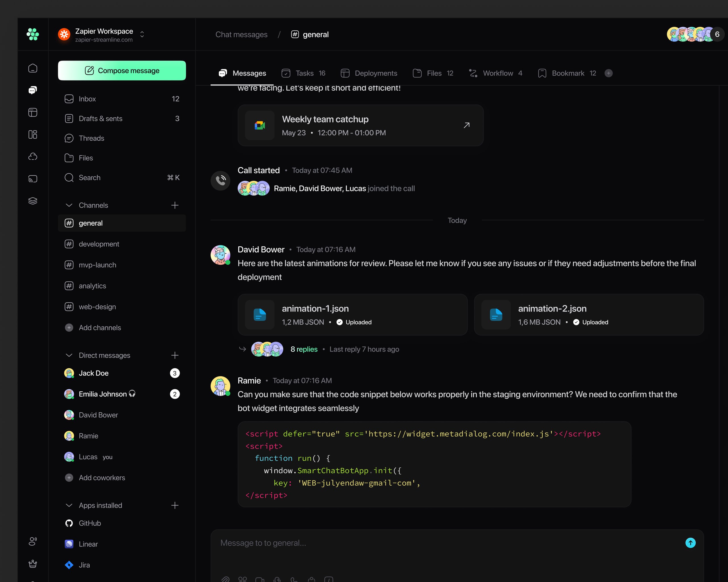Click the general breadcrumb
The height and width of the screenshot is (582, 728).
(310, 34)
